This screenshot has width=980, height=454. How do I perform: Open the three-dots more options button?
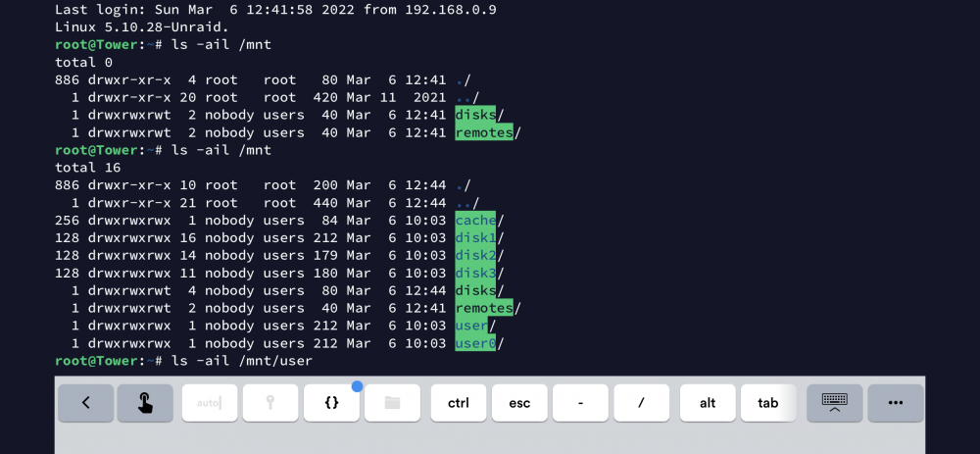pyautogui.click(x=896, y=403)
